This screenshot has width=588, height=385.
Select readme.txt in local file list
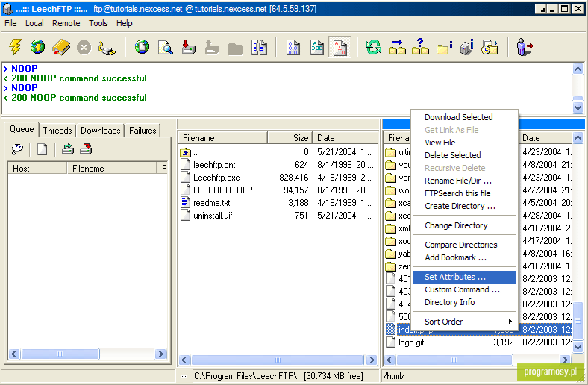[x=211, y=203]
